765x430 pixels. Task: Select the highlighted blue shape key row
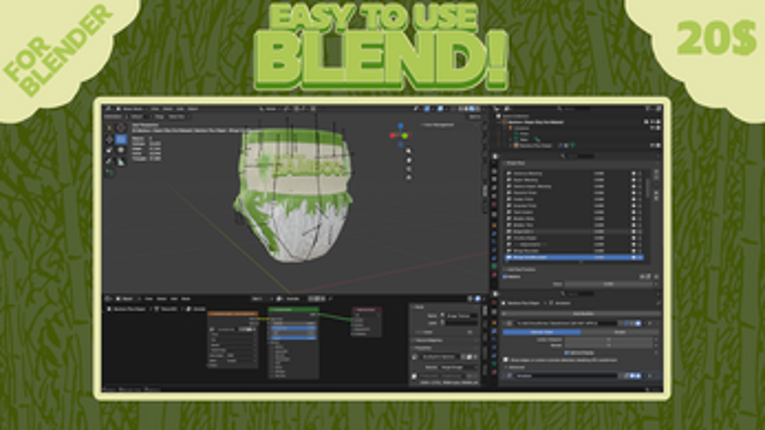574,257
